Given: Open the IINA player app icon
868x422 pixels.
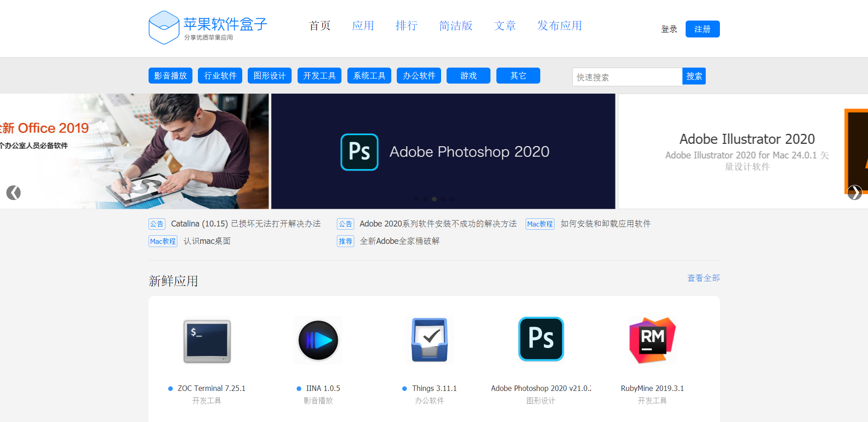Looking at the screenshot, I should (x=319, y=340).
